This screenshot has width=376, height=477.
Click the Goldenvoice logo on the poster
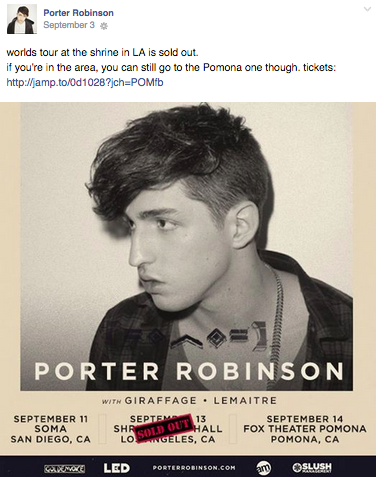(x=65, y=468)
